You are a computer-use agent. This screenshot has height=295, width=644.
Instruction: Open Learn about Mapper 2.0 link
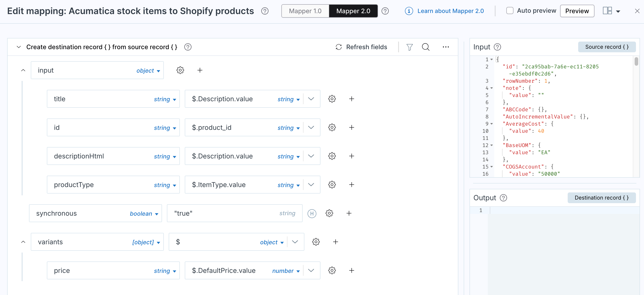tap(451, 11)
